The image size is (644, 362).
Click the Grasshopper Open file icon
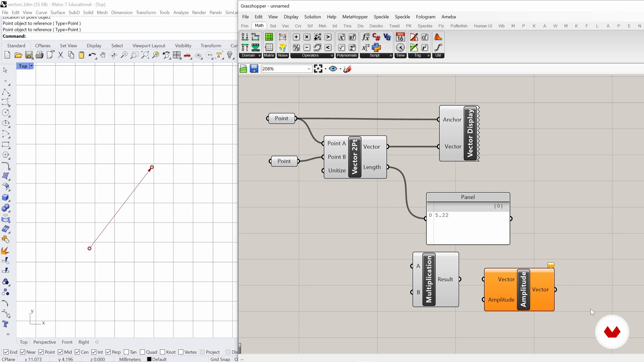(243, 69)
